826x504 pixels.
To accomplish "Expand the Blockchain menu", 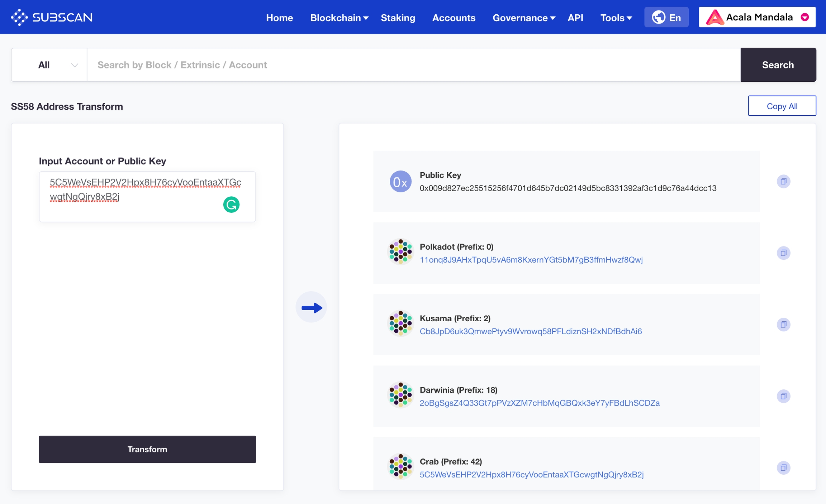I will [x=339, y=18].
